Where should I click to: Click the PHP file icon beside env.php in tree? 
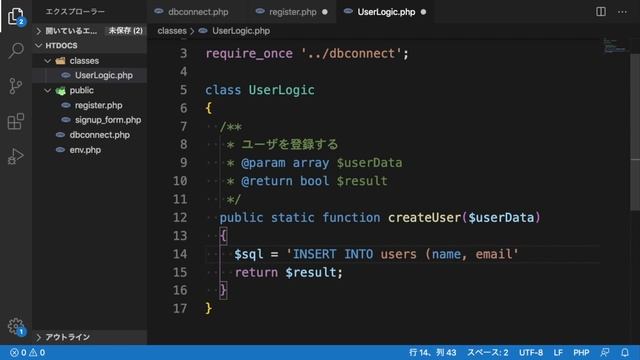60,150
